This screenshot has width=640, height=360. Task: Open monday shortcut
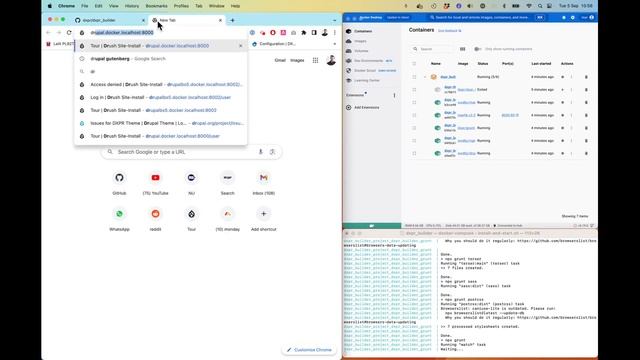pyautogui.click(x=228, y=218)
